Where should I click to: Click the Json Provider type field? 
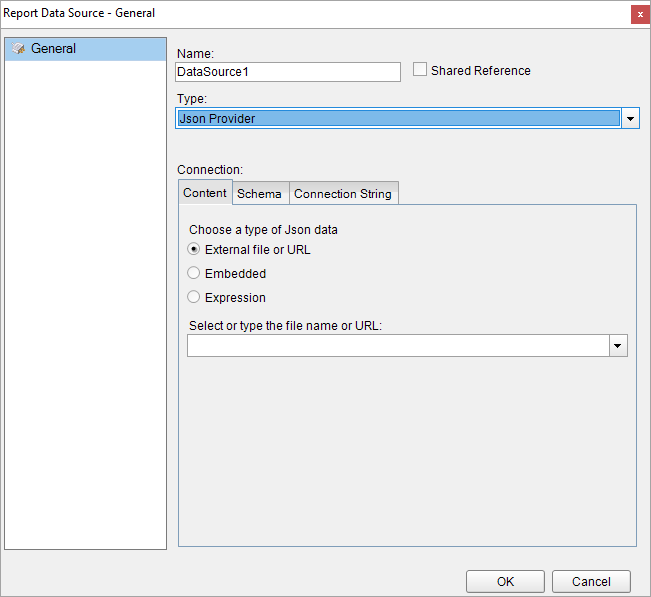[x=398, y=118]
